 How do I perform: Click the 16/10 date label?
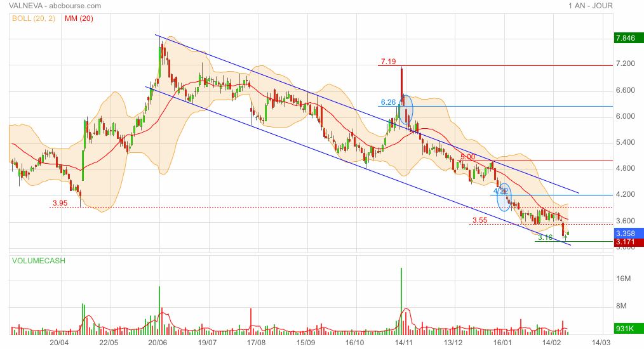[x=354, y=343]
